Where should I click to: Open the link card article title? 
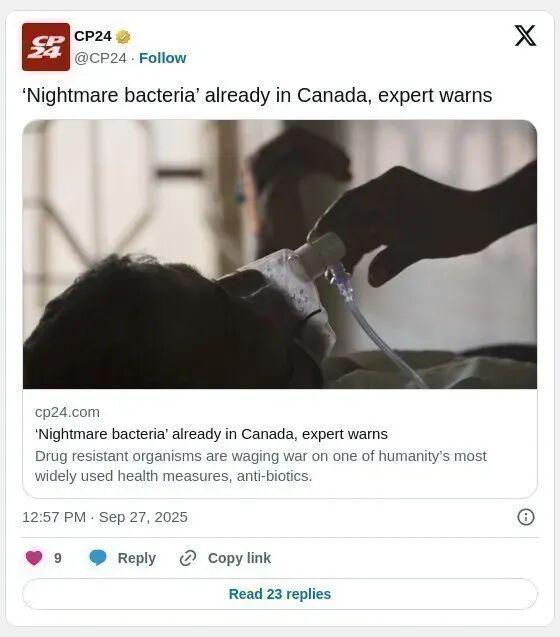(x=211, y=434)
